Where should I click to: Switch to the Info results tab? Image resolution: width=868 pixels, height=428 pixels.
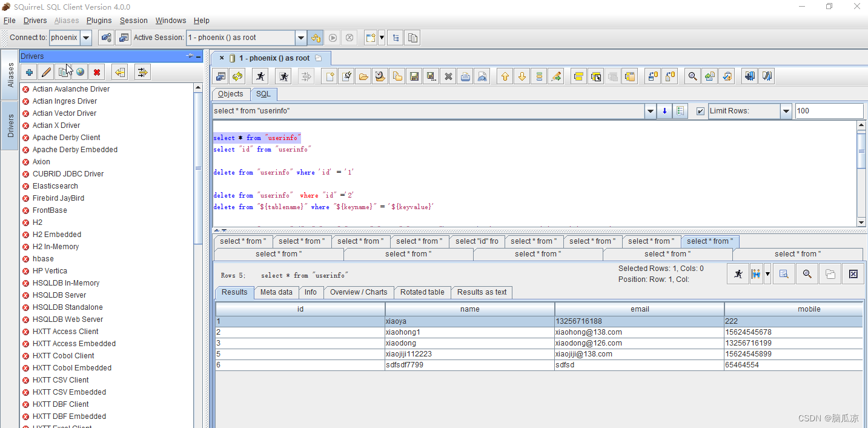coord(311,292)
